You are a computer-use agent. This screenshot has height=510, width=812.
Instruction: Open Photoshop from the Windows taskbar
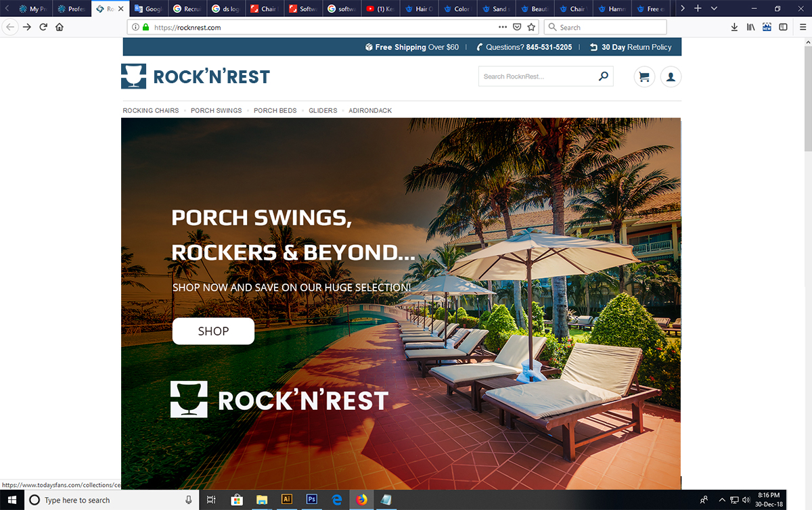point(312,500)
